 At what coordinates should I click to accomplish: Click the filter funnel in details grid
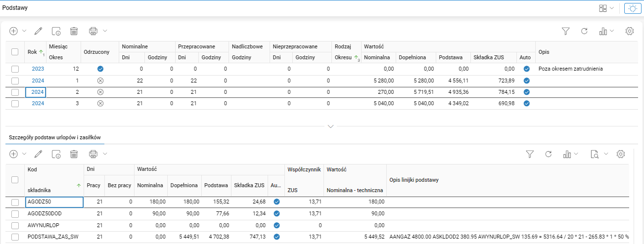[530, 154]
